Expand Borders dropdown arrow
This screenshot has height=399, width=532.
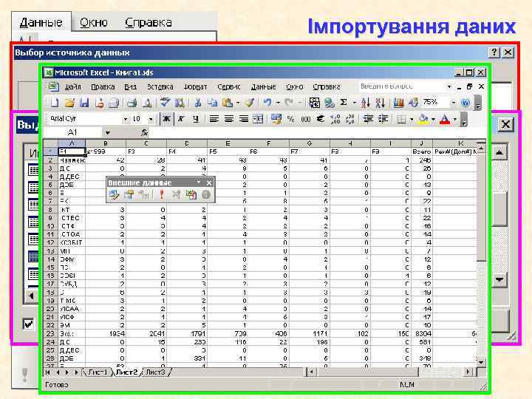(412, 119)
